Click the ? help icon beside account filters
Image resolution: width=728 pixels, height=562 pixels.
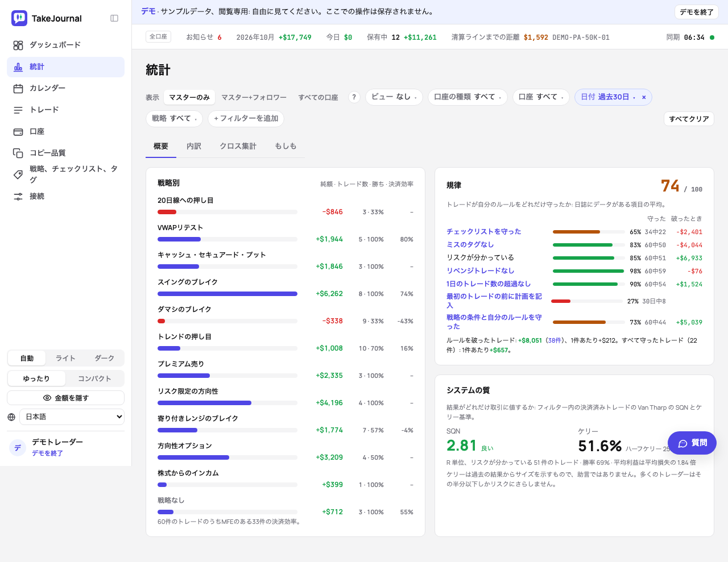coord(354,97)
